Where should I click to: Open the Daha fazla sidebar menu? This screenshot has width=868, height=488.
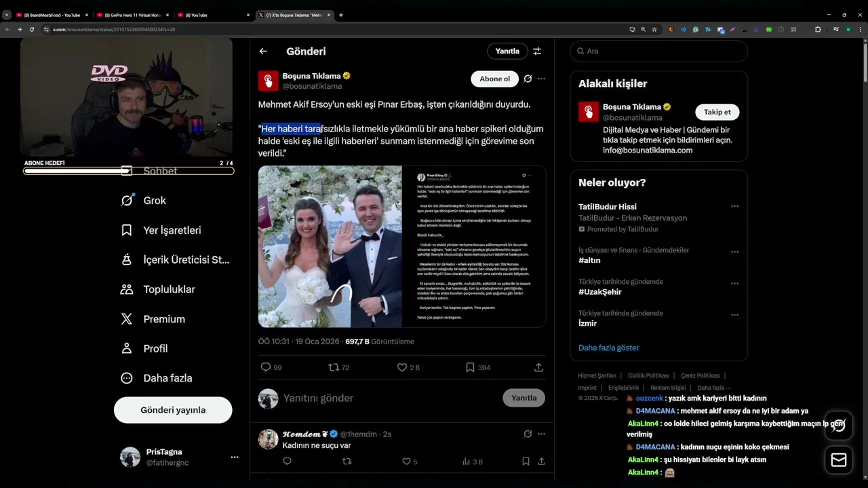pyautogui.click(x=156, y=378)
